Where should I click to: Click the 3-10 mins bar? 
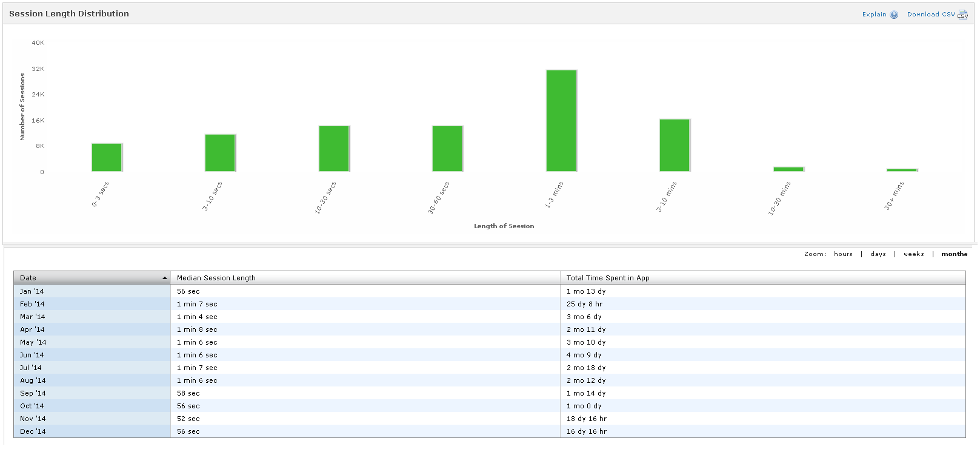[x=675, y=146]
